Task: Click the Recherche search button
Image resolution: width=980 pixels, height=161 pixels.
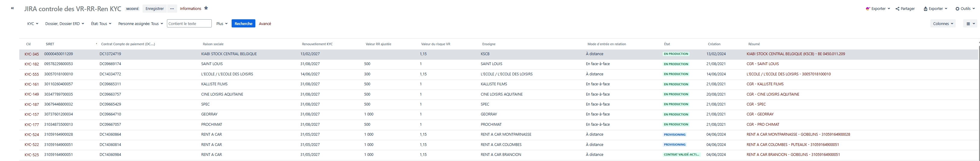Action: pyautogui.click(x=243, y=24)
